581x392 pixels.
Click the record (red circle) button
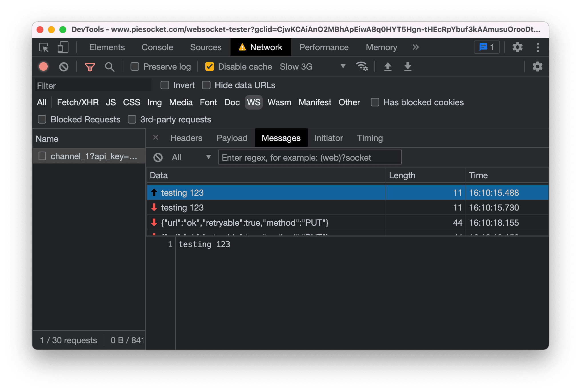pos(44,66)
